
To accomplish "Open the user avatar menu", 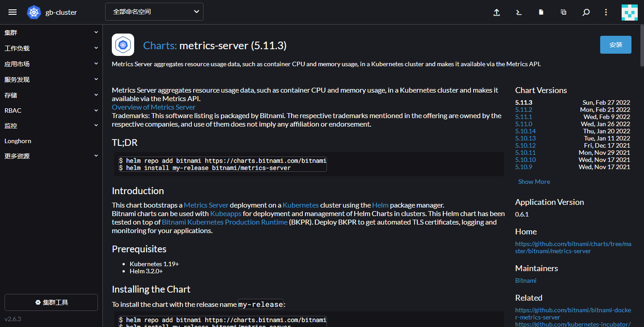I will click(630, 13).
